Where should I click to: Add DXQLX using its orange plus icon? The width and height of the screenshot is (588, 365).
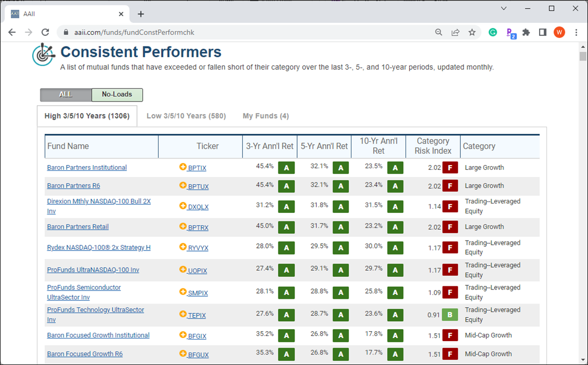click(182, 206)
